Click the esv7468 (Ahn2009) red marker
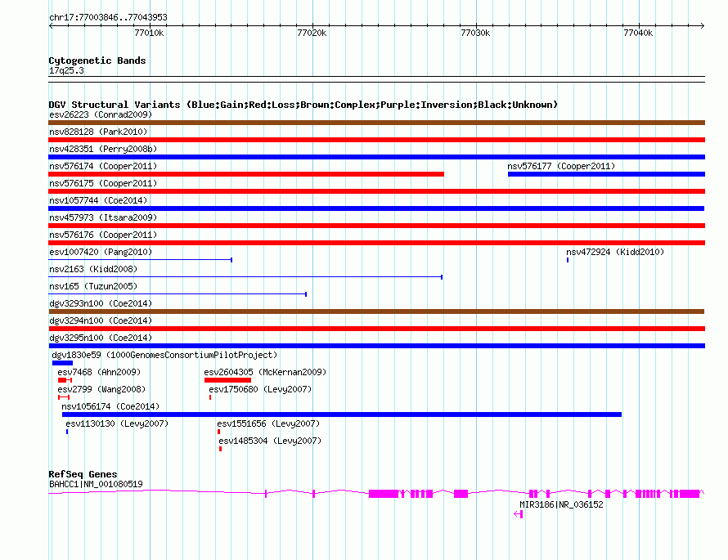728x560 pixels. [65, 380]
